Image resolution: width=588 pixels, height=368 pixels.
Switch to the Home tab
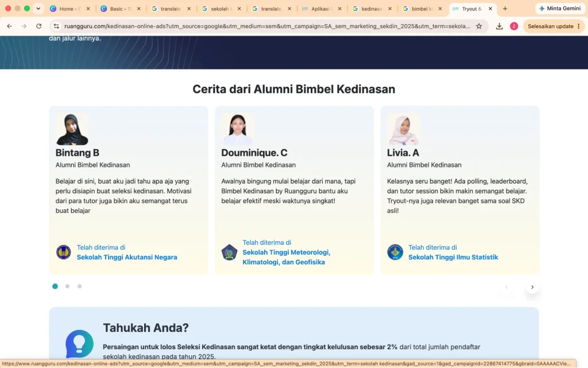(70, 9)
